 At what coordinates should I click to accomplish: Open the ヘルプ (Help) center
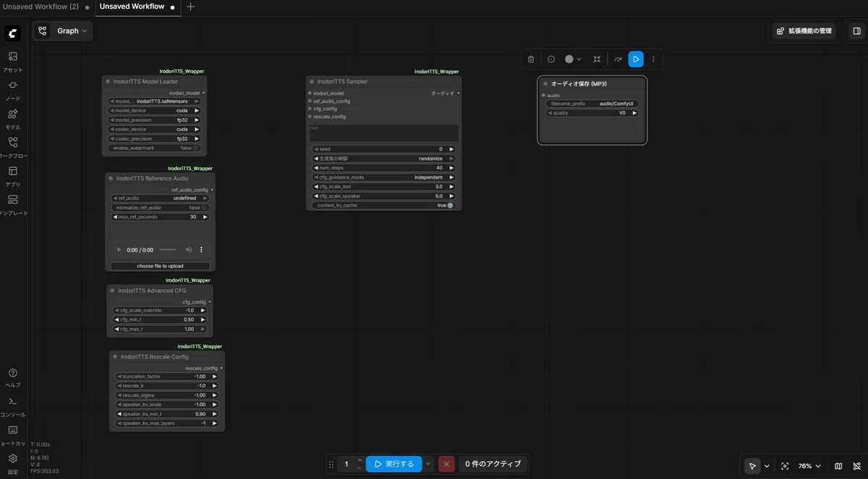(x=13, y=378)
